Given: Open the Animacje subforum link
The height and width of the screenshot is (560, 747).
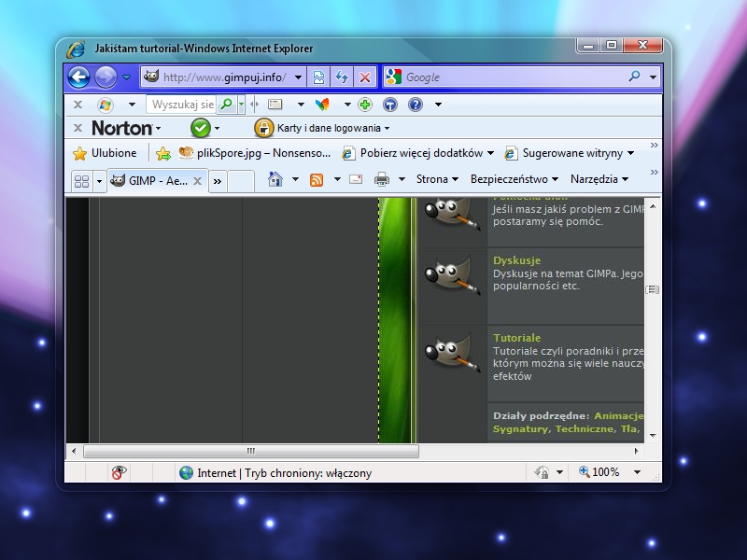Looking at the screenshot, I should 619,415.
